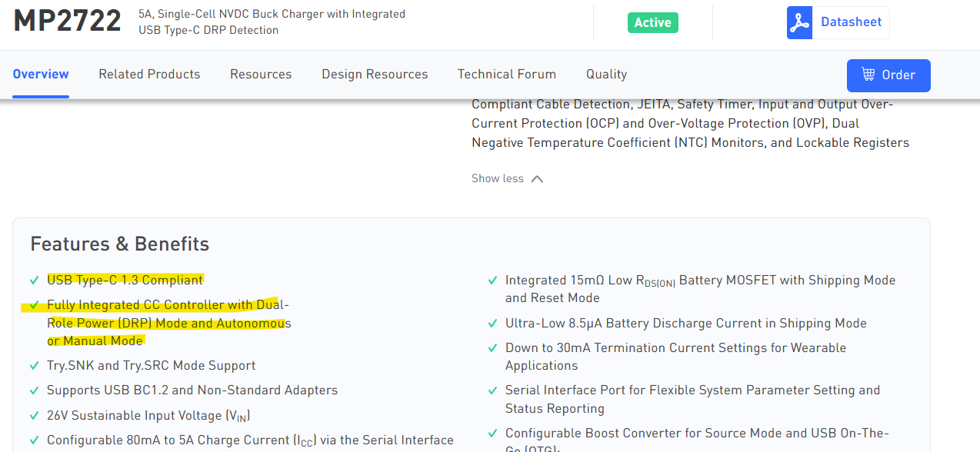The width and height of the screenshot is (980, 452).
Task: Open the Technical Forum tab
Action: pos(507,75)
